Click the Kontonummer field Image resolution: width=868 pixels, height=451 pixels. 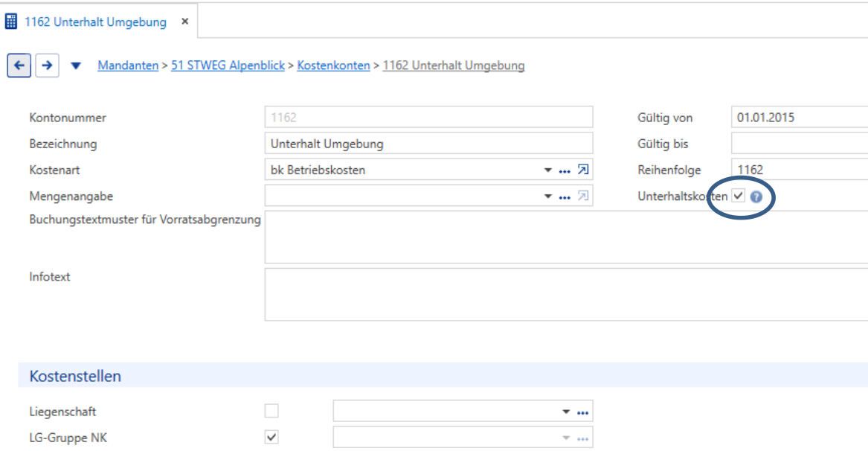[x=428, y=117]
